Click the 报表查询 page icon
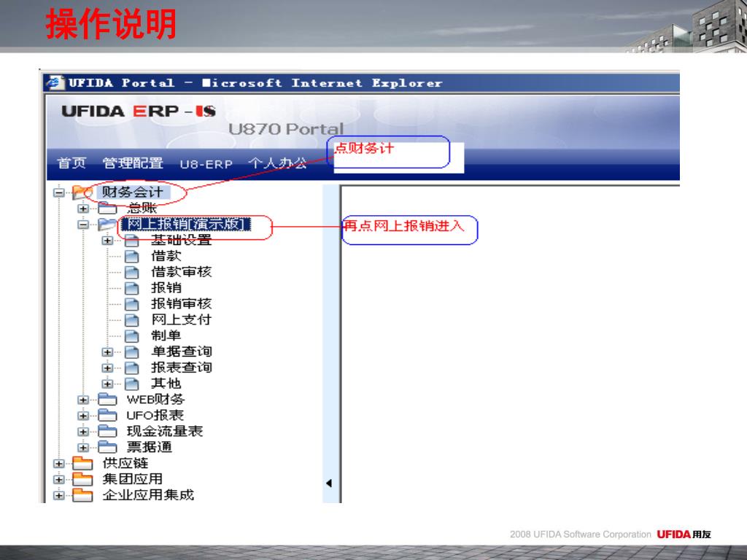The image size is (747, 560). click(131, 368)
